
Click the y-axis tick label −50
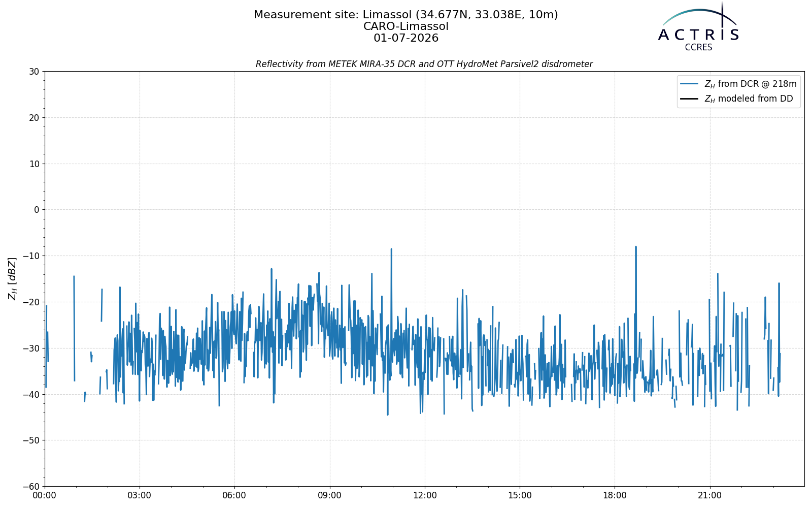coord(30,440)
